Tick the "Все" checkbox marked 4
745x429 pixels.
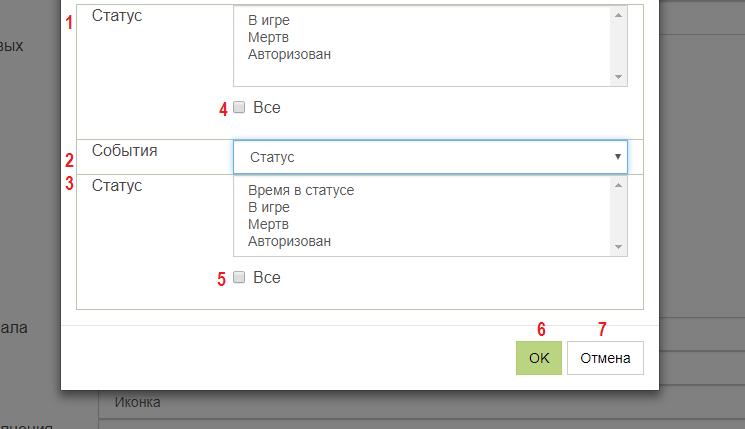(239, 107)
